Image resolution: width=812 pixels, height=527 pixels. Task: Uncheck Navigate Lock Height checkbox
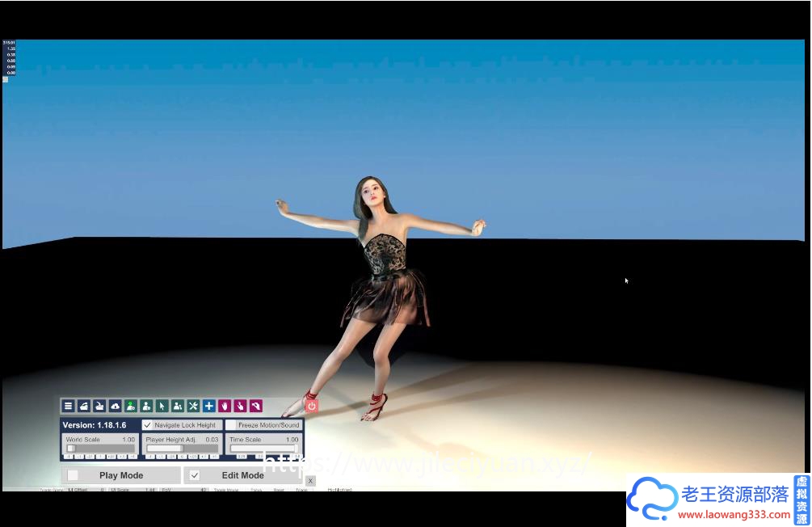click(x=148, y=425)
